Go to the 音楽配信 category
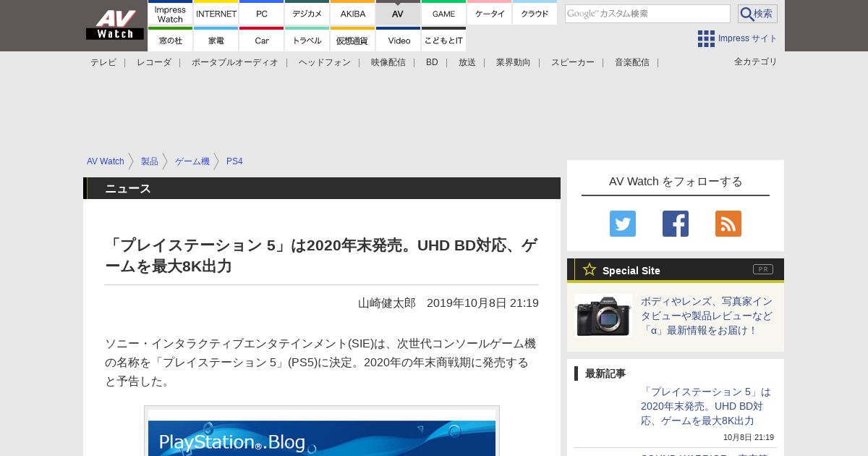Screen dimensions: 868x456 (x=632, y=62)
